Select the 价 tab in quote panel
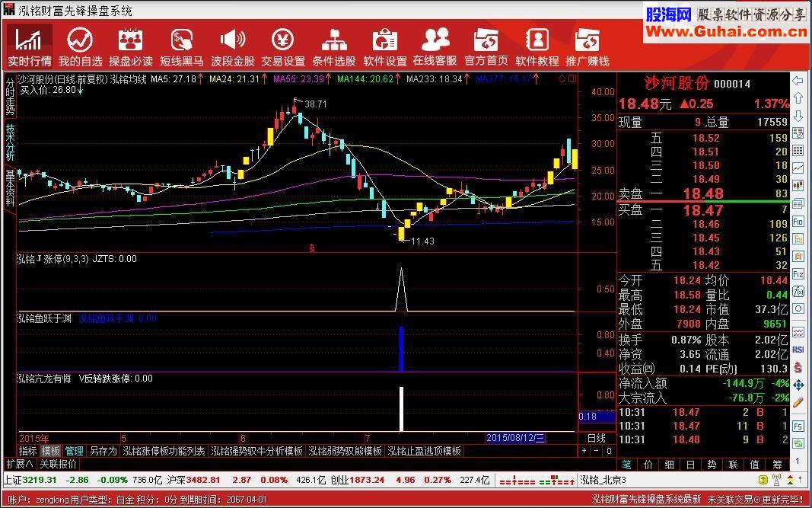812x508 pixels. coord(649,464)
